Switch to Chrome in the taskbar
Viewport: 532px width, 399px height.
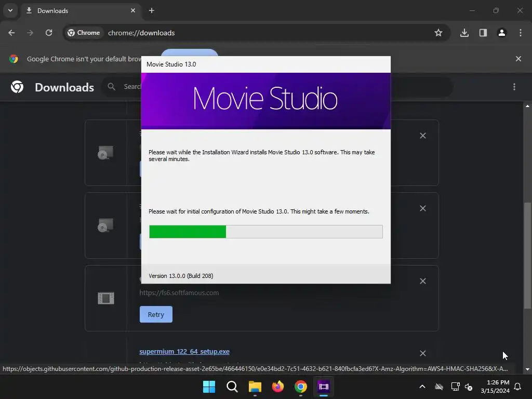point(301,387)
